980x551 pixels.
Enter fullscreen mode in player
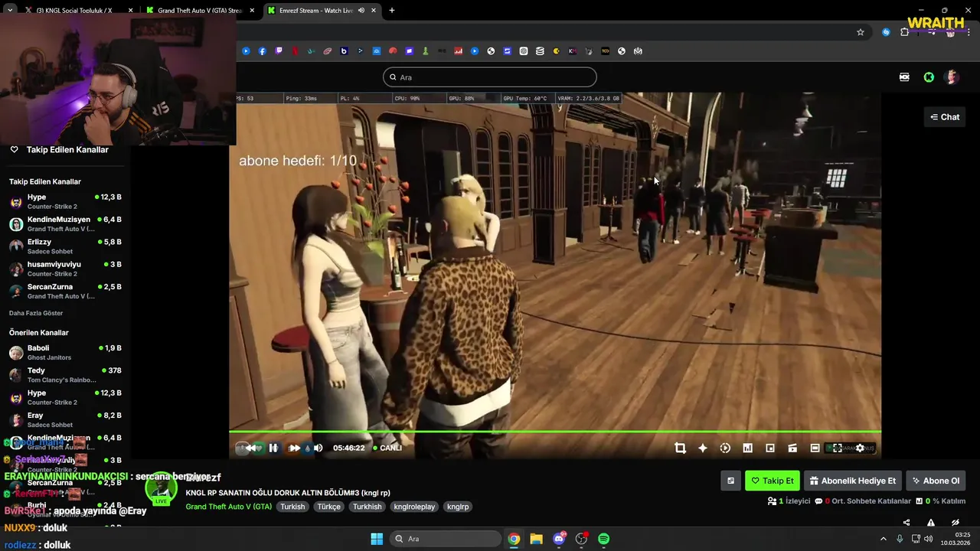[838, 448]
